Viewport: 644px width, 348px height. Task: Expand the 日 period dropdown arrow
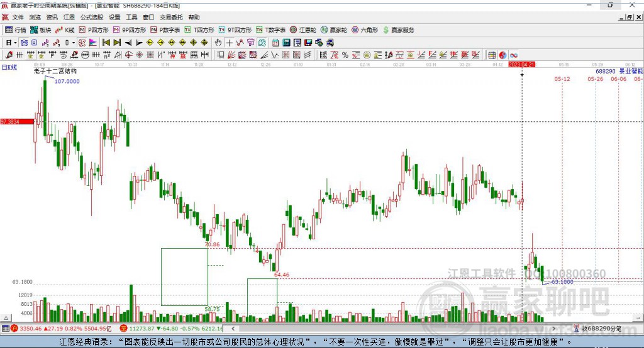[15, 43]
